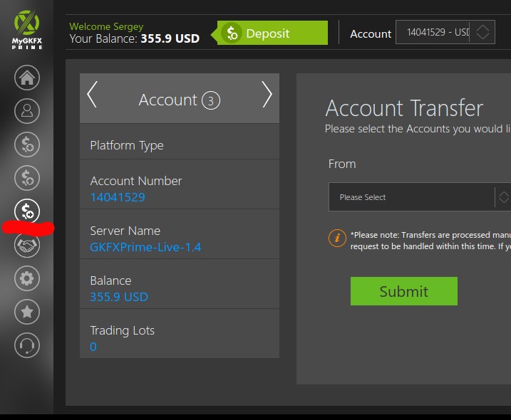
Task: Select the highlighted dollar transfer sidebar icon
Action: click(x=27, y=211)
